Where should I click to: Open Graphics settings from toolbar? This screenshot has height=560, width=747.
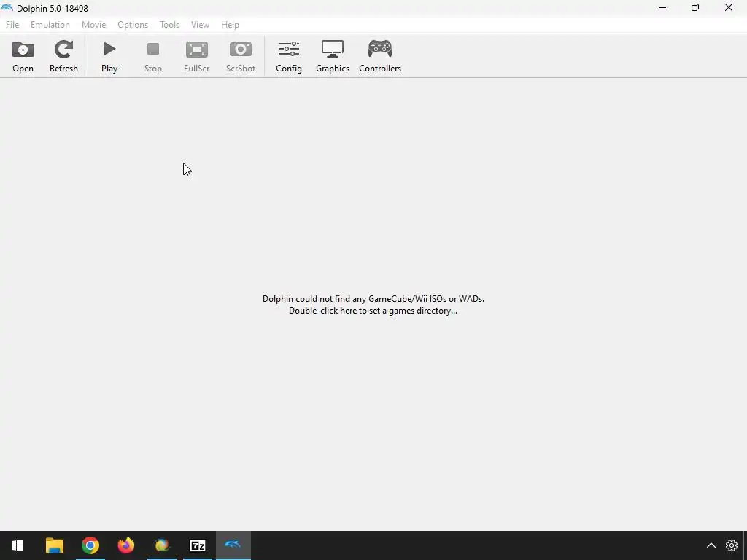click(x=333, y=57)
